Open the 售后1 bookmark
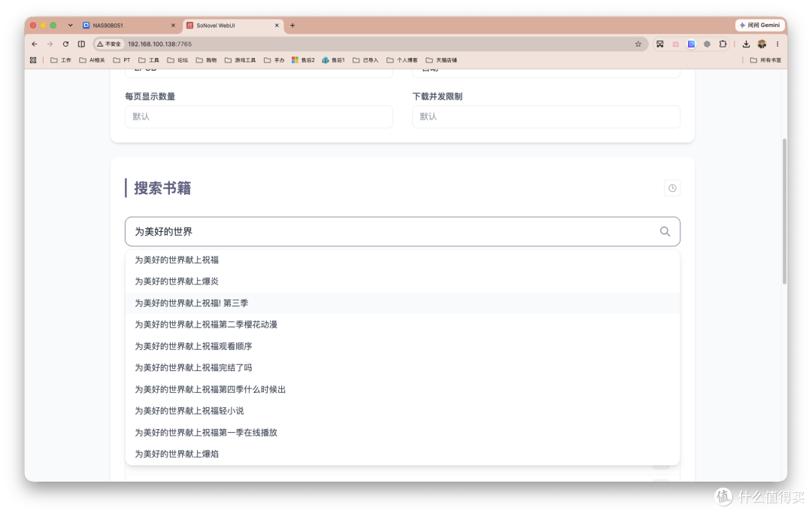The height and width of the screenshot is (514, 812). [x=334, y=60]
